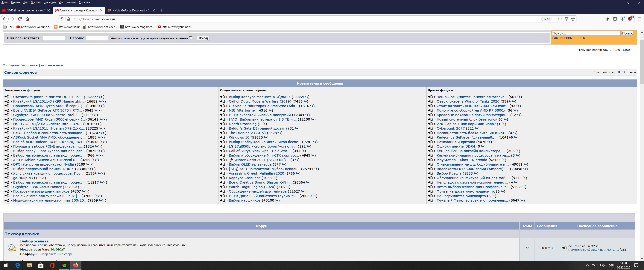This screenshot has width=644, height=270.
Task: Open the Закладки menu
Action: [50, 2]
